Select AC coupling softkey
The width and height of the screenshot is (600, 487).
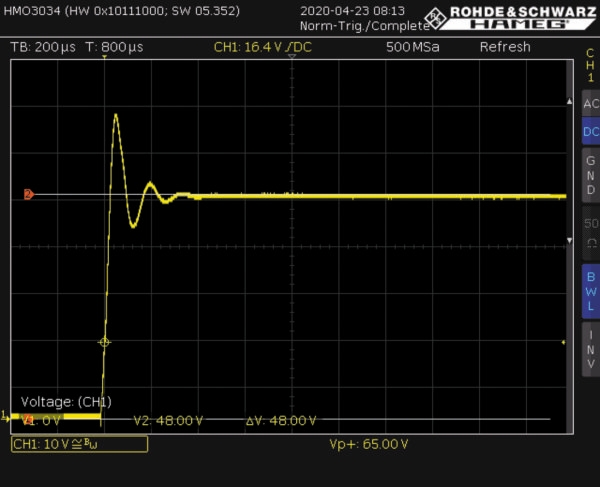pos(591,103)
